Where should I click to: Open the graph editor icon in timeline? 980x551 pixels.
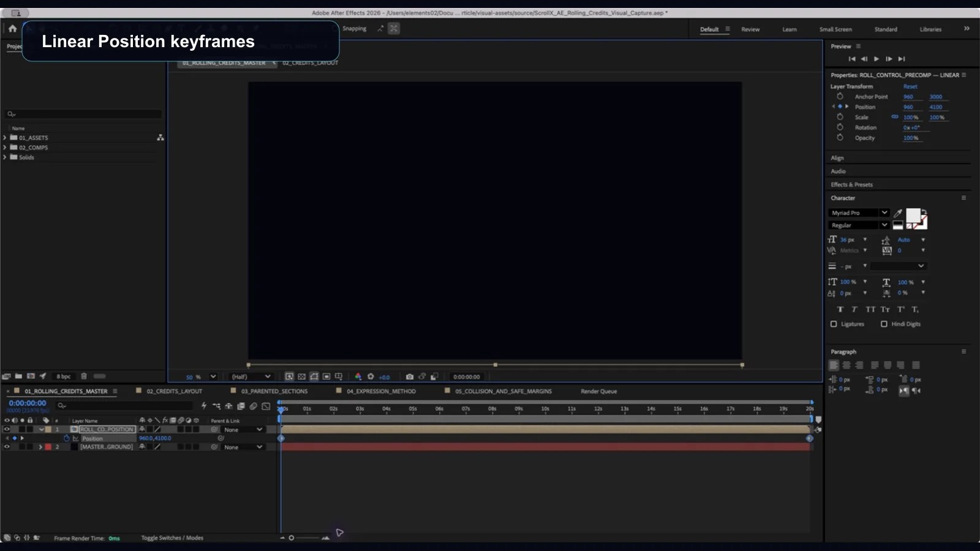pyautogui.click(x=266, y=406)
